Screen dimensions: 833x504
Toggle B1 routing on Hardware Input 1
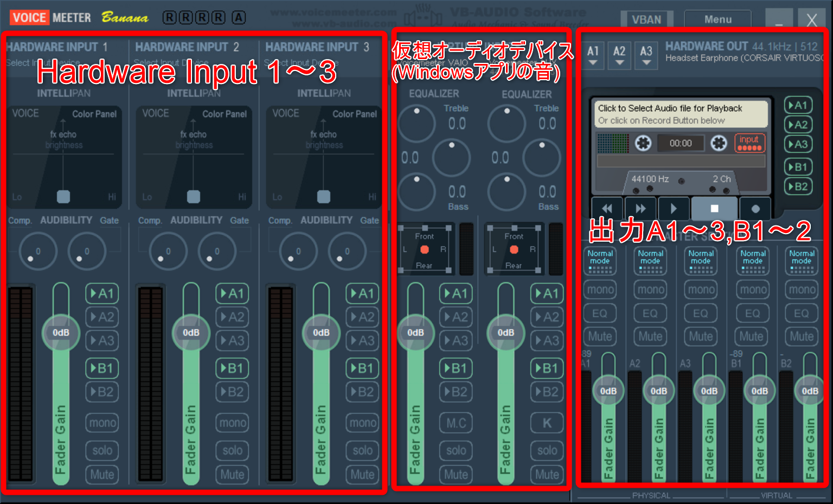[102, 369]
